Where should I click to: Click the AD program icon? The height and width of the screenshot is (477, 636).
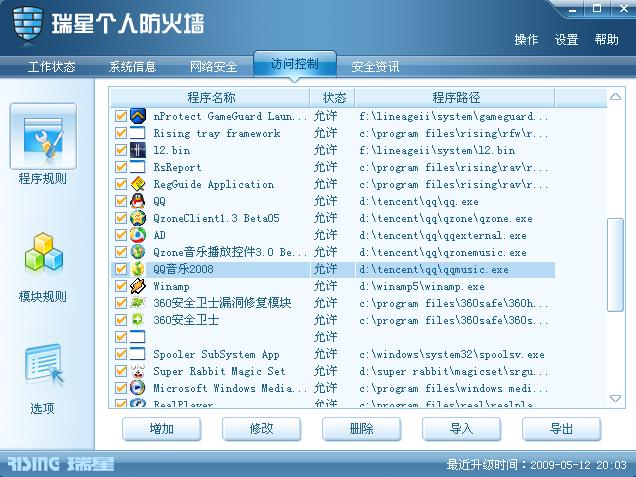pyautogui.click(x=138, y=235)
